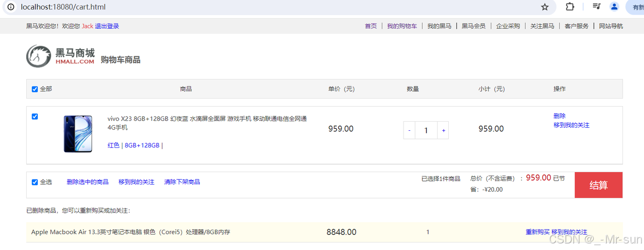Viewport: 644px width, 250px height.
Task: Click the 959.00 unit price value
Action: [341, 129]
